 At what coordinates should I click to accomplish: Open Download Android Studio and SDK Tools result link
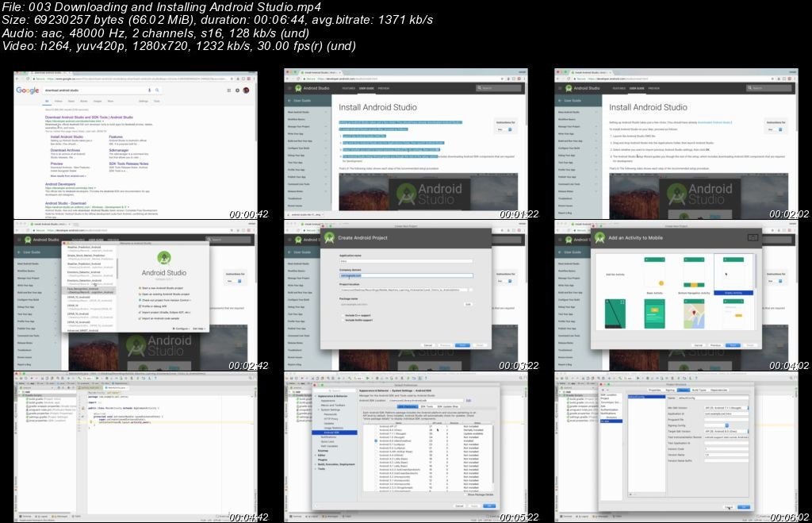[89, 117]
